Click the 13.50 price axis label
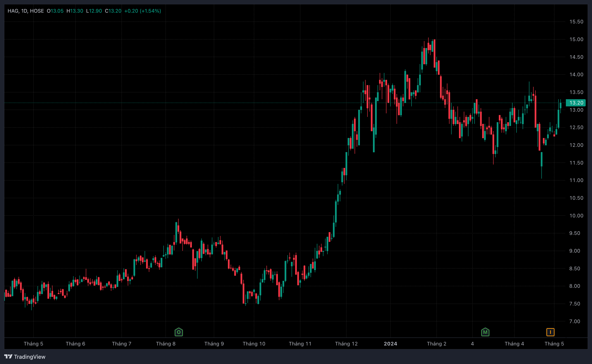Screen dimensions: 592x364 576,92
